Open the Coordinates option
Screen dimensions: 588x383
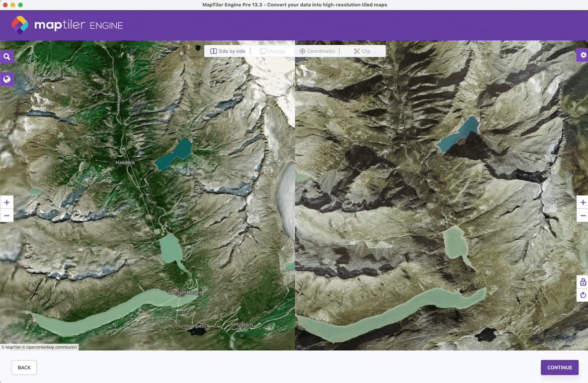point(317,51)
